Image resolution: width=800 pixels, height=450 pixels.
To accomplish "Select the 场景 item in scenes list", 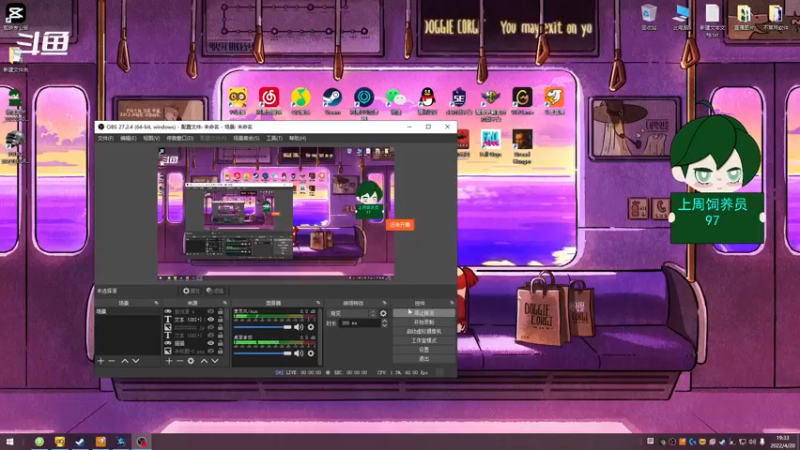I will tap(128, 311).
